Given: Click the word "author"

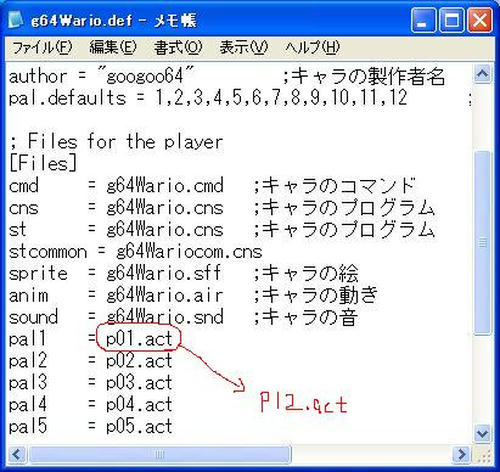Looking at the screenshot, I should [x=38, y=77].
